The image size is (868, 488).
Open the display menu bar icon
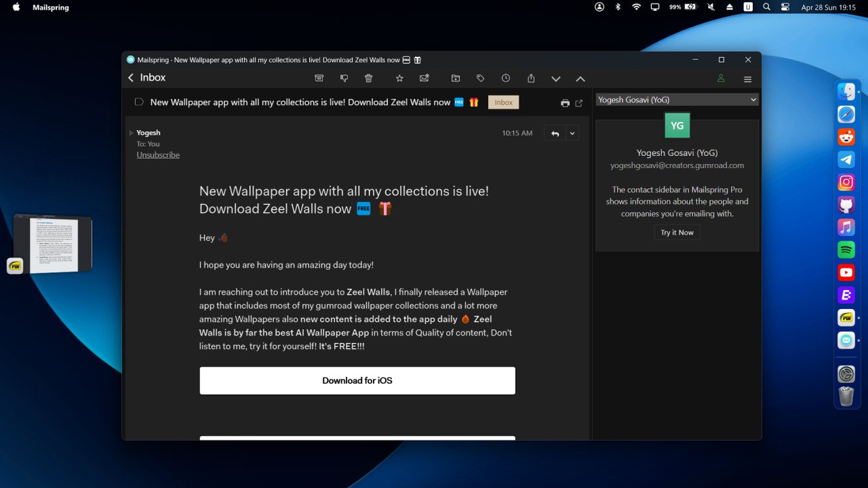655,7
